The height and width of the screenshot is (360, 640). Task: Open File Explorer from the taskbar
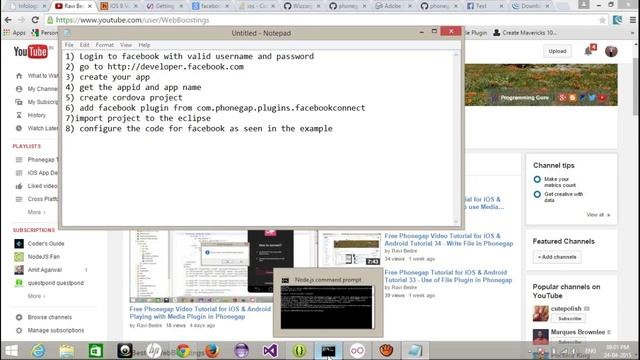tap(67, 351)
